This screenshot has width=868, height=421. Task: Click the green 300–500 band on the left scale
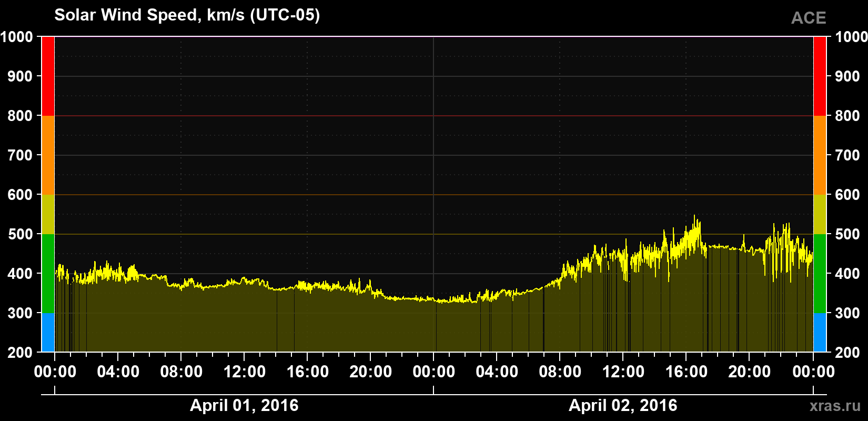[48, 274]
